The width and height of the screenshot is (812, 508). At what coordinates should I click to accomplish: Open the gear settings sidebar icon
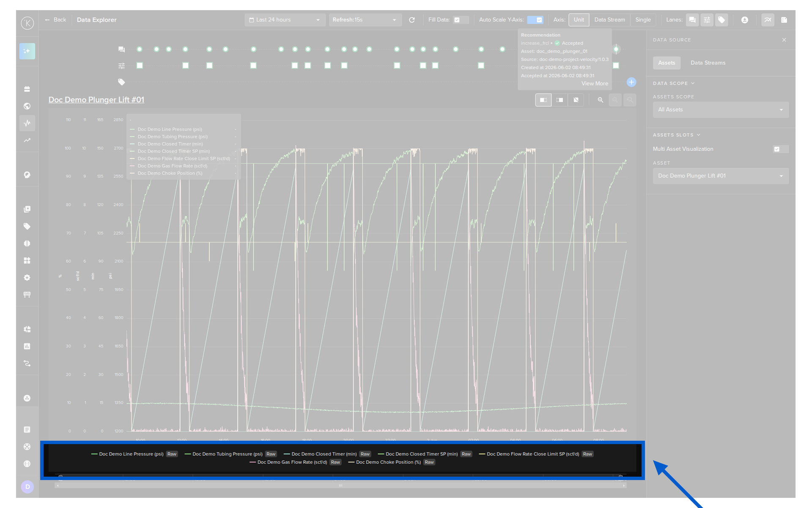pyautogui.click(x=27, y=278)
